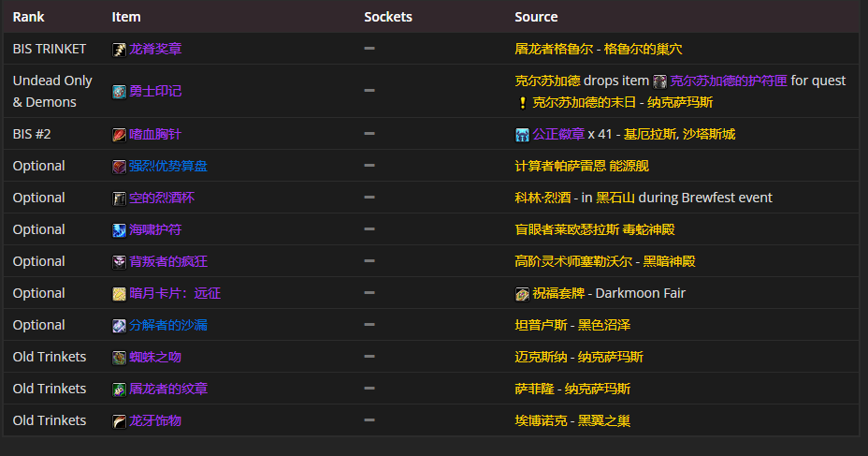Image resolution: width=868 pixels, height=456 pixels.
Task: Click the 祝福套牌 deck icon
Action: [522, 294]
